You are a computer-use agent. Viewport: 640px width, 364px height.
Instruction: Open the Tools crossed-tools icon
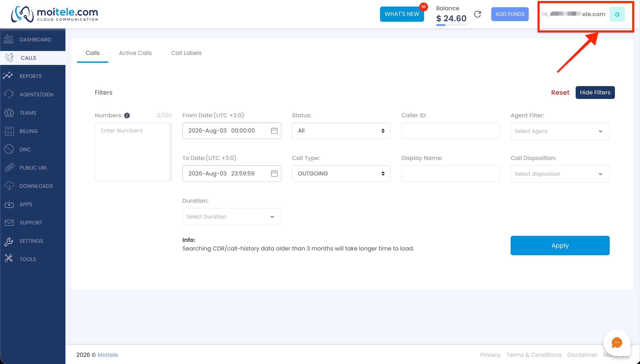pos(9,259)
